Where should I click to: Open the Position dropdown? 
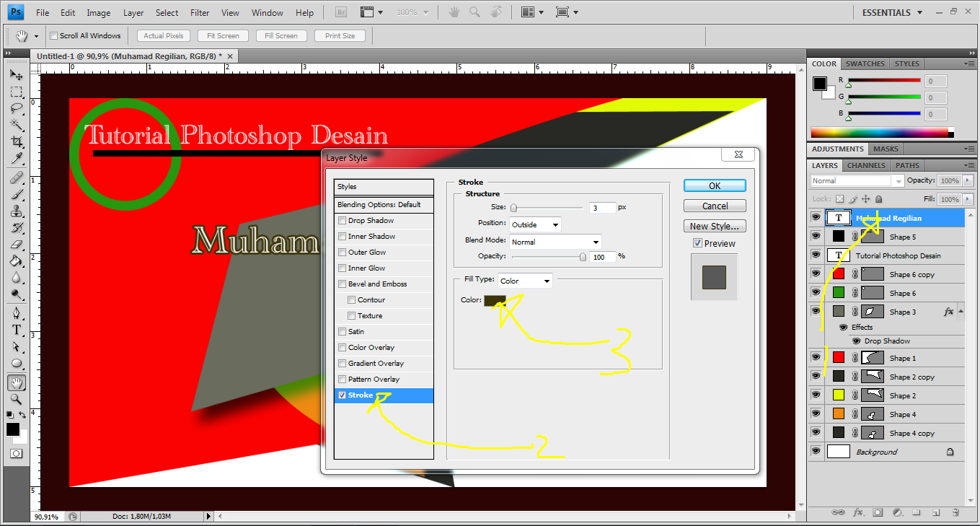pos(534,224)
